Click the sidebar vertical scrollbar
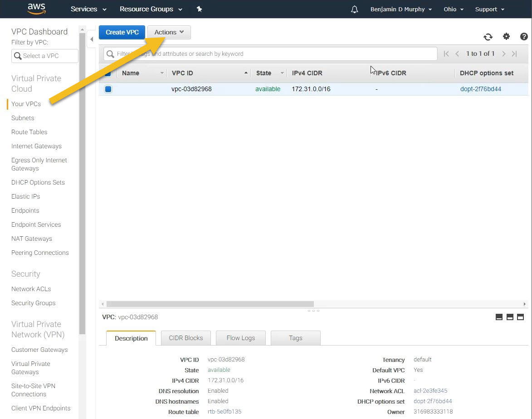The image size is (532, 419). click(x=82, y=183)
